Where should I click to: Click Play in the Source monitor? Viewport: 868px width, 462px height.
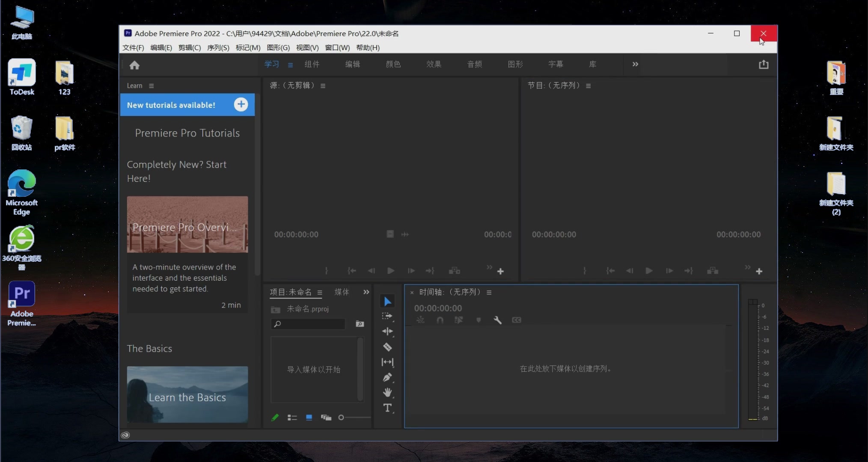pos(391,271)
